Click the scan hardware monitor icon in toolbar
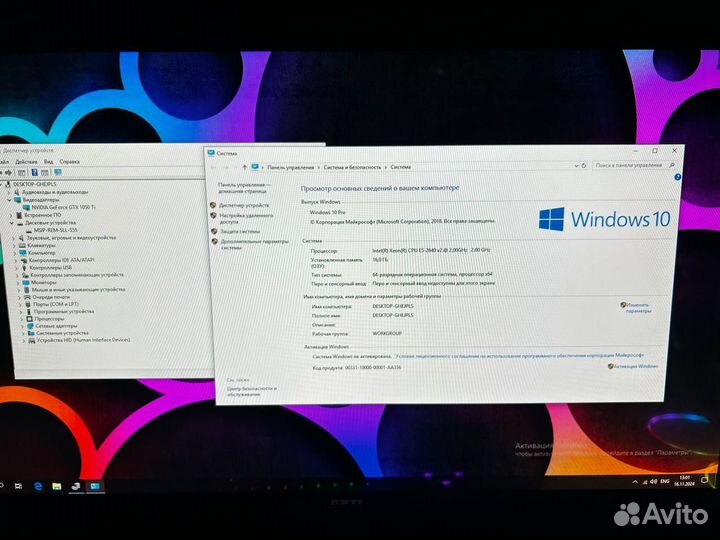This screenshot has height=540, width=720. (x=59, y=173)
